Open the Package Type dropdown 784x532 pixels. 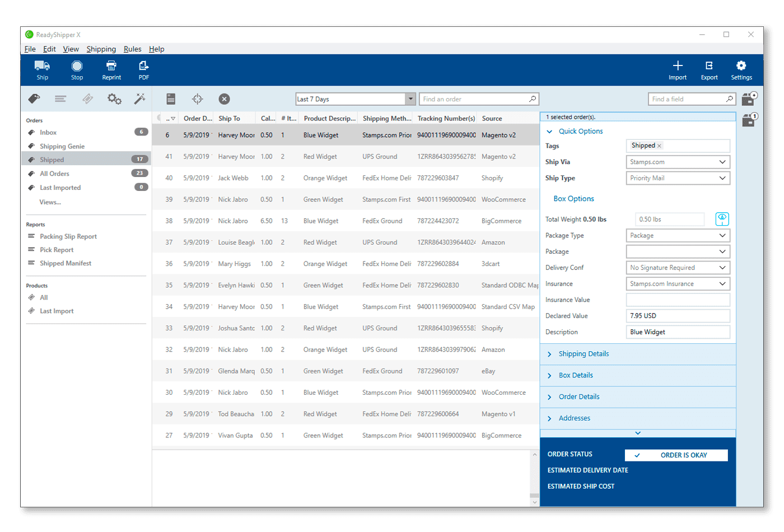tap(678, 236)
